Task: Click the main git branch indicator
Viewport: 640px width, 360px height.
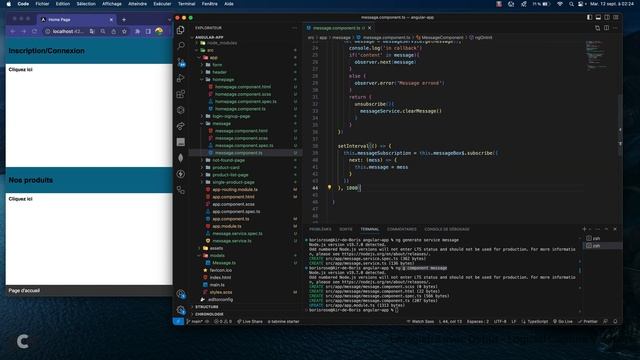Action: (196, 322)
